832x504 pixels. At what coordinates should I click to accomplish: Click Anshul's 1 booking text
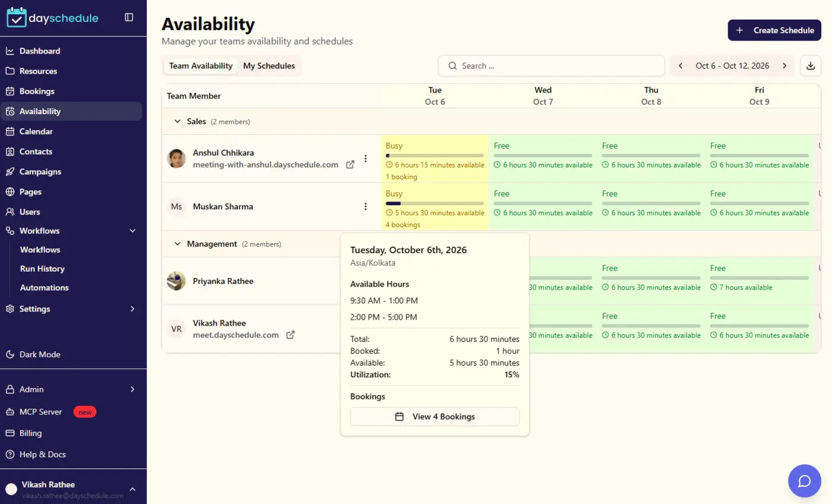[x=402, y=177]
